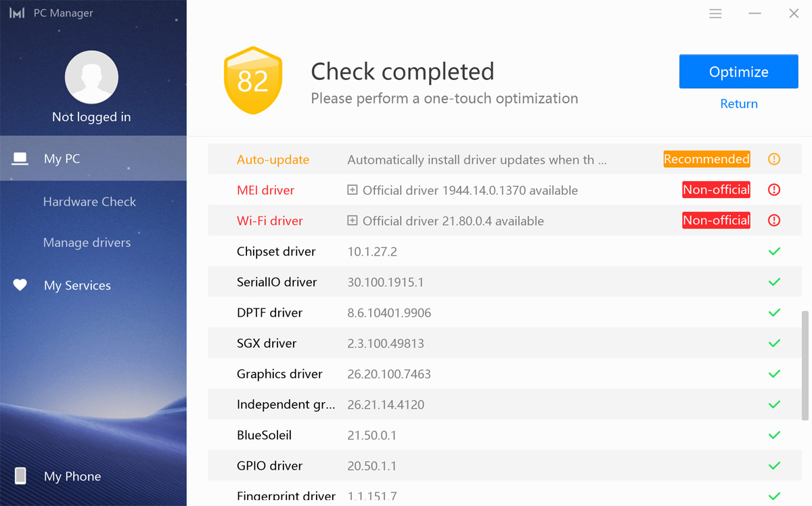Select the Chipset driver row label
Screen dimensions: 812x506
[276, 252]
